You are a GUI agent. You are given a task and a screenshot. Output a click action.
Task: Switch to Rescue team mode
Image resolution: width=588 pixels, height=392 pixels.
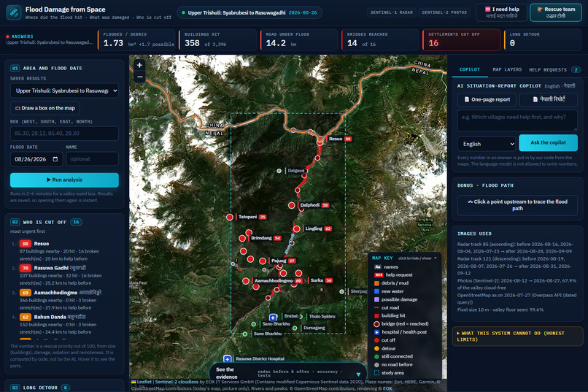556,12
